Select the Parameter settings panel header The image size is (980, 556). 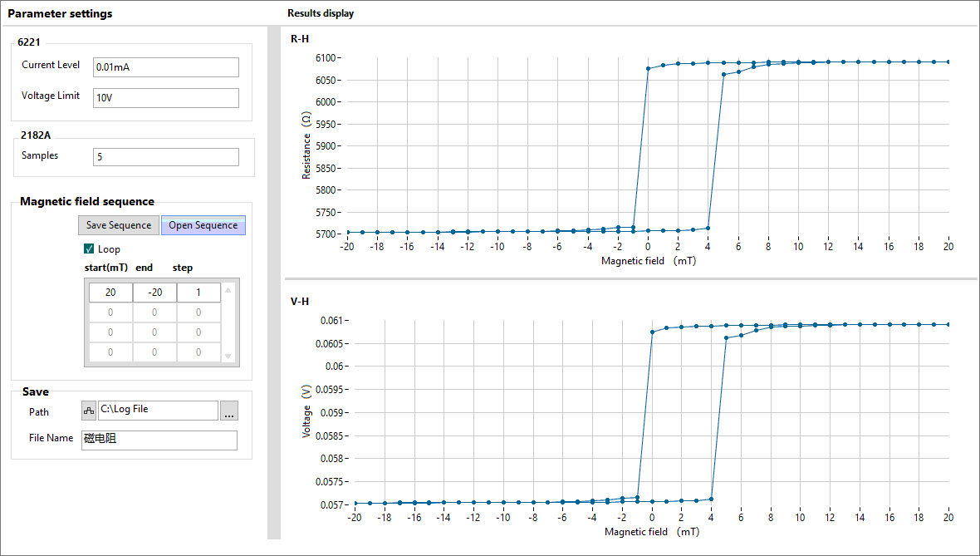(62, 13)
